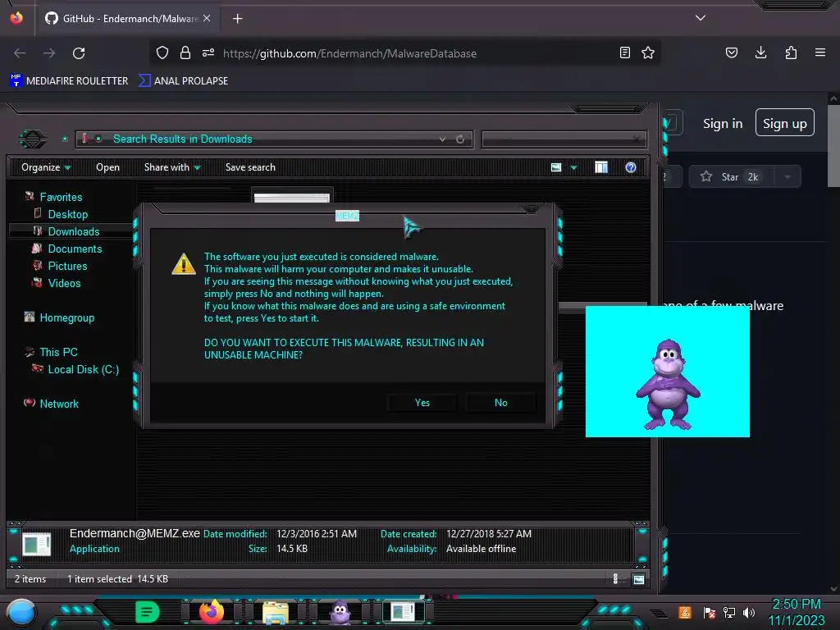Open the Organize menu in Explorer
This screenshot has height=630, width=840.
click(x=46, y=167)
